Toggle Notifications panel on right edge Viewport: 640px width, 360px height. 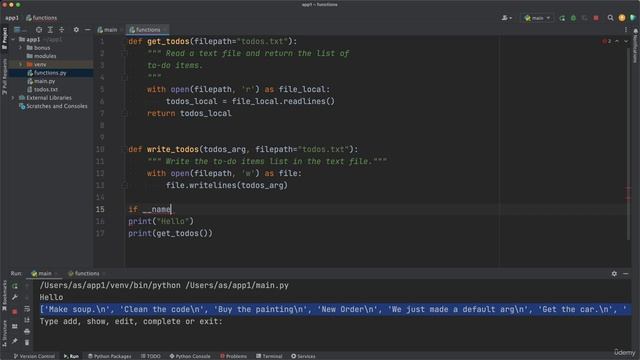coord(635,46)
